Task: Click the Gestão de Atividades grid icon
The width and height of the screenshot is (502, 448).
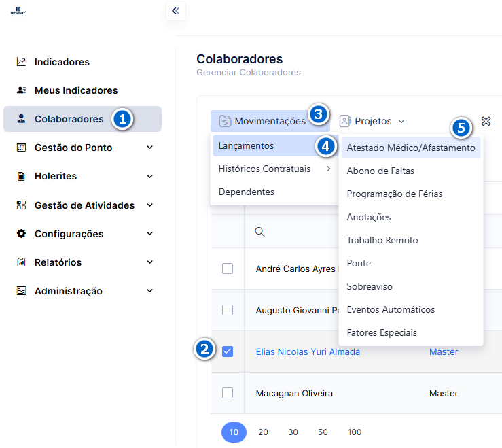Action: 21,205
